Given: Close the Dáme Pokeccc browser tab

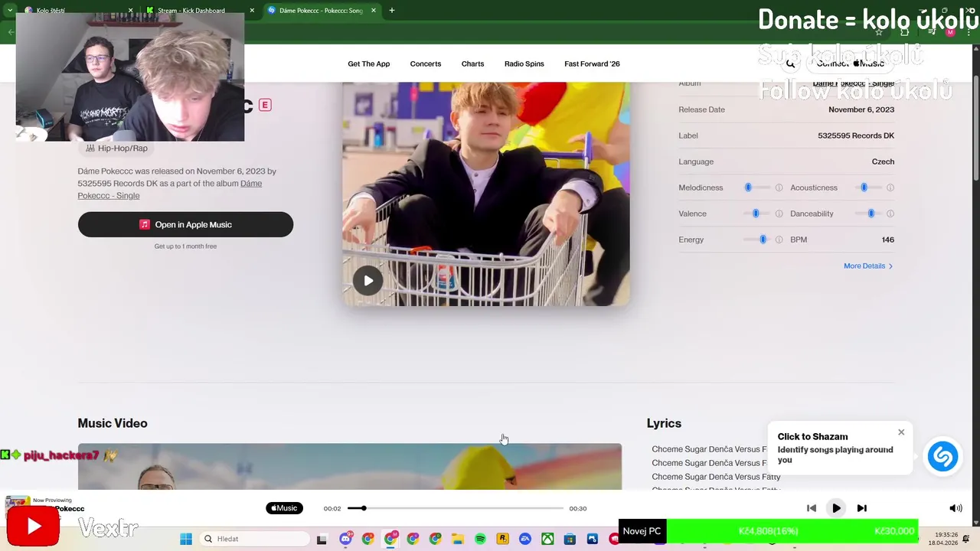Looking at the screenshot, I should 374,11.
